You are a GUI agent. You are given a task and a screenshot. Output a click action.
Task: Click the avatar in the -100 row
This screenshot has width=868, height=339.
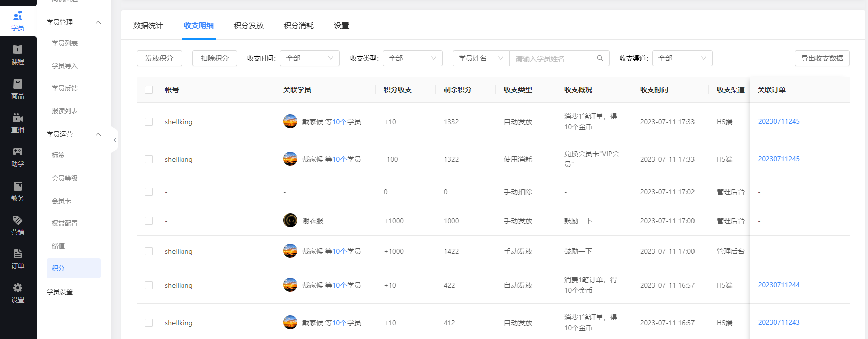290,159
